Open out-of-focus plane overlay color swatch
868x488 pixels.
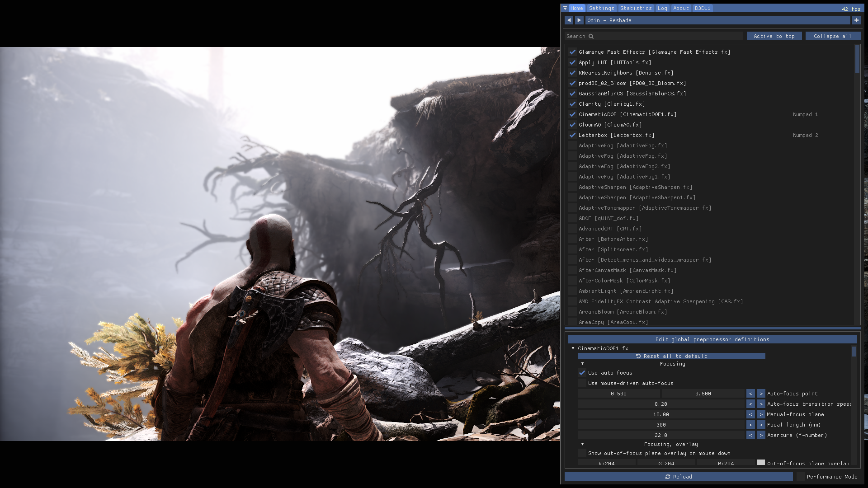point(761,462)
